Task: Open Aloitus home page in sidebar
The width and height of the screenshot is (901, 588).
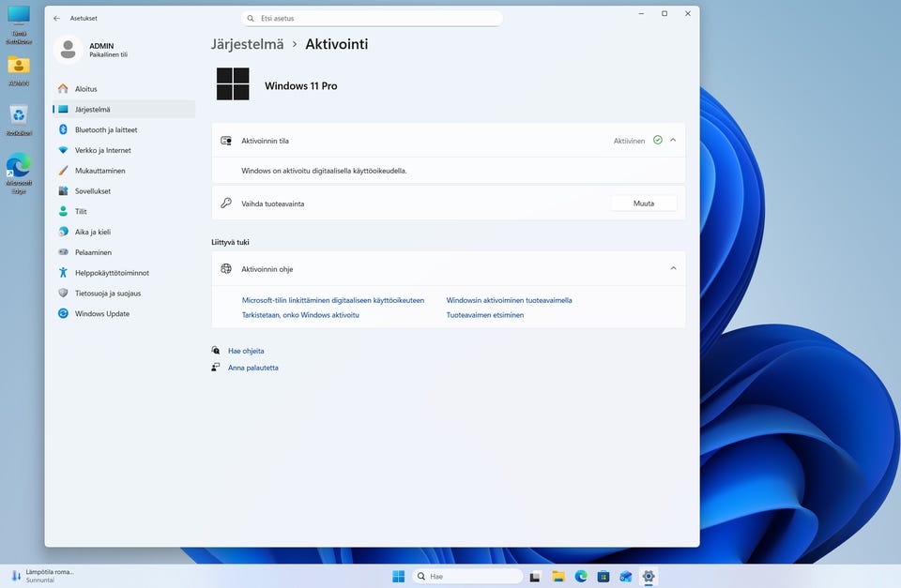Action: [x=124, y=89]
